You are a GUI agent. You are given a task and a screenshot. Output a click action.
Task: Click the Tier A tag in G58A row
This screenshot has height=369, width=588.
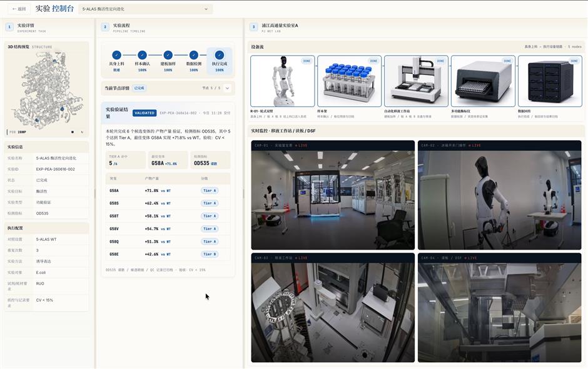pos(210,191)
